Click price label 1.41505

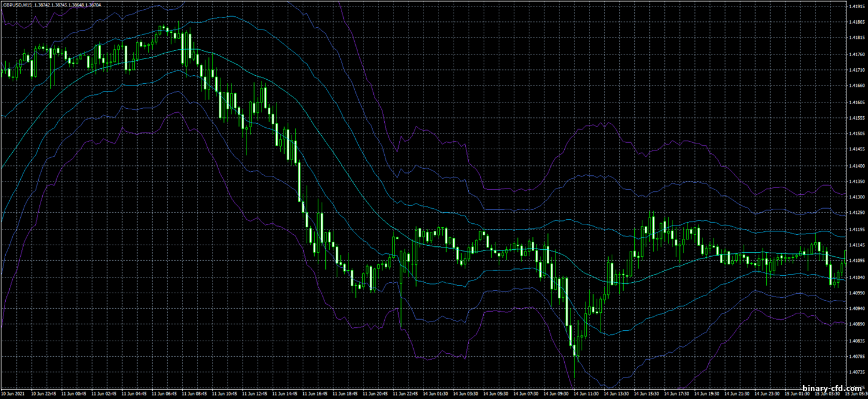[x=857, y=134]
